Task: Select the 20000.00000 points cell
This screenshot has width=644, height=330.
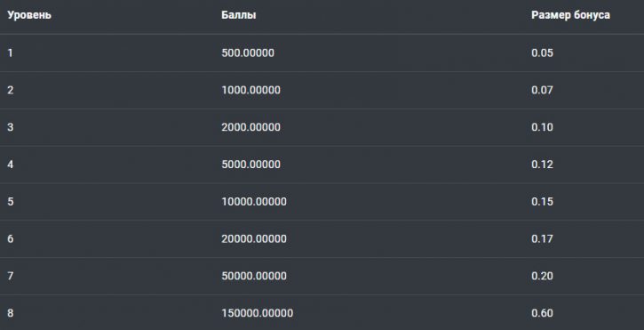Action: pyautogui.click(x=254, y=239)
